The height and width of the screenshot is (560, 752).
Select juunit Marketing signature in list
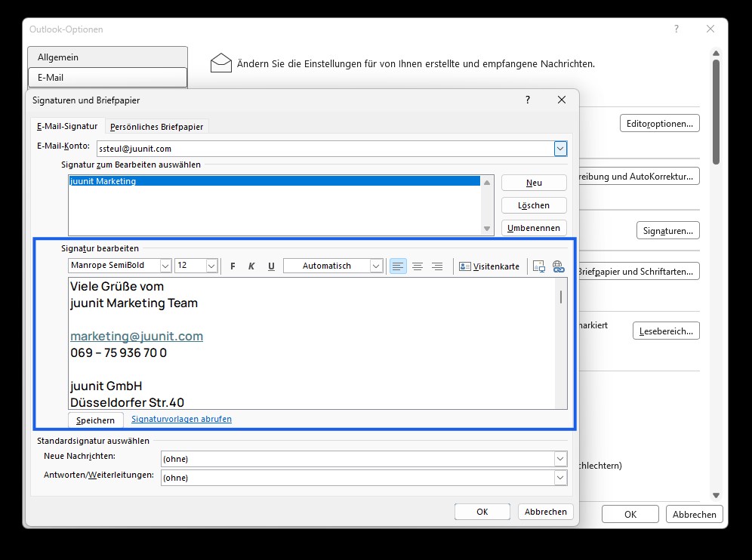click(x=274, y=181)
